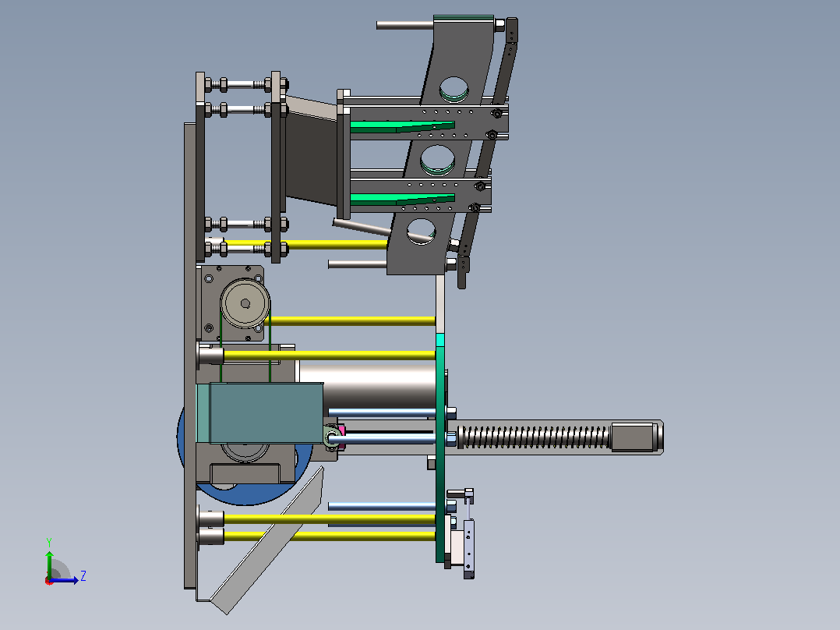Select the cyan segment on the vertical plate
The height and width of the screenshot is (630, 840).
point(440,340)
